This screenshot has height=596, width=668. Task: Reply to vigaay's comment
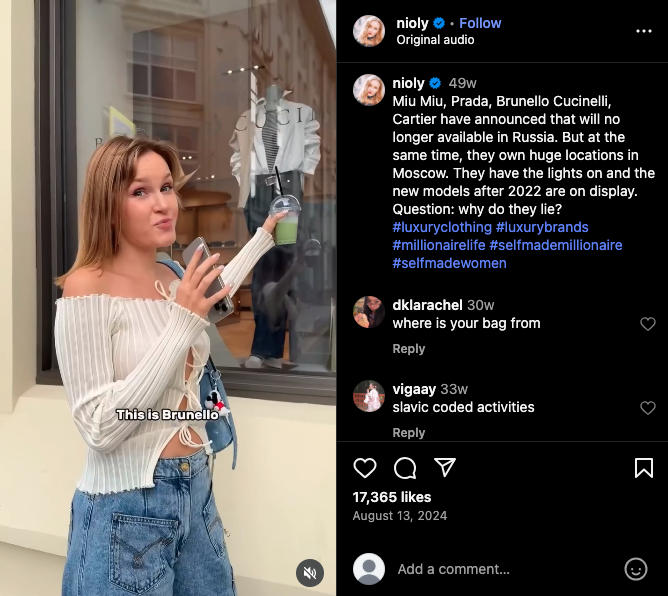(x=409, y=432)
